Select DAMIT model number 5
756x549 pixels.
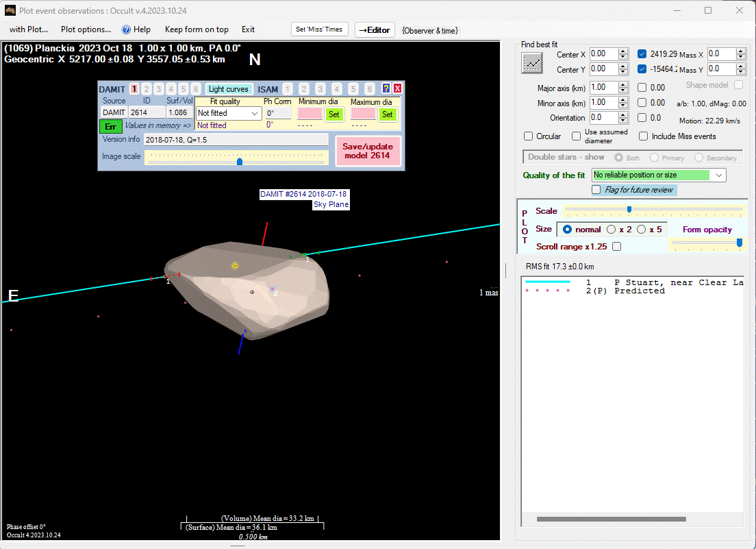coord(184,89)
